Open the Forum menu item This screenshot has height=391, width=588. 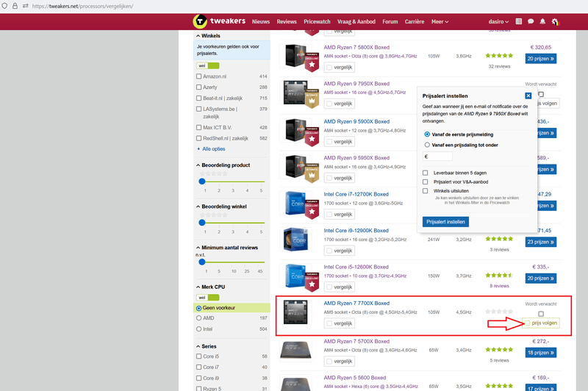click(390, 22)
